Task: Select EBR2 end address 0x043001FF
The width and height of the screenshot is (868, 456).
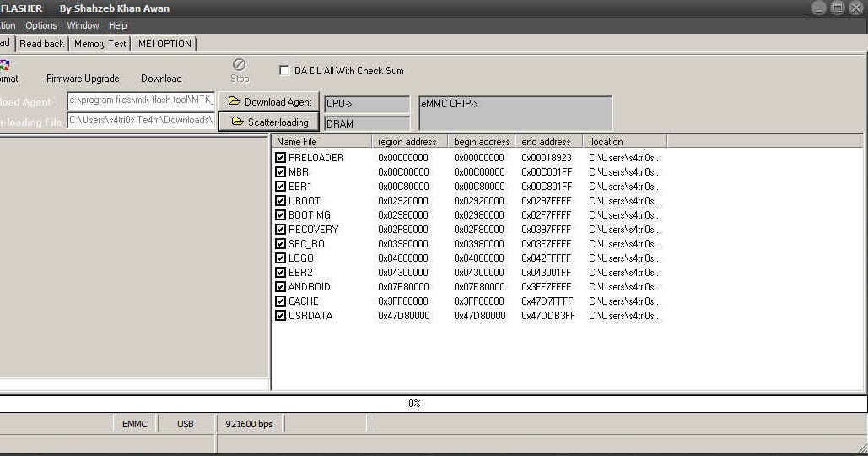Action: 547,273
